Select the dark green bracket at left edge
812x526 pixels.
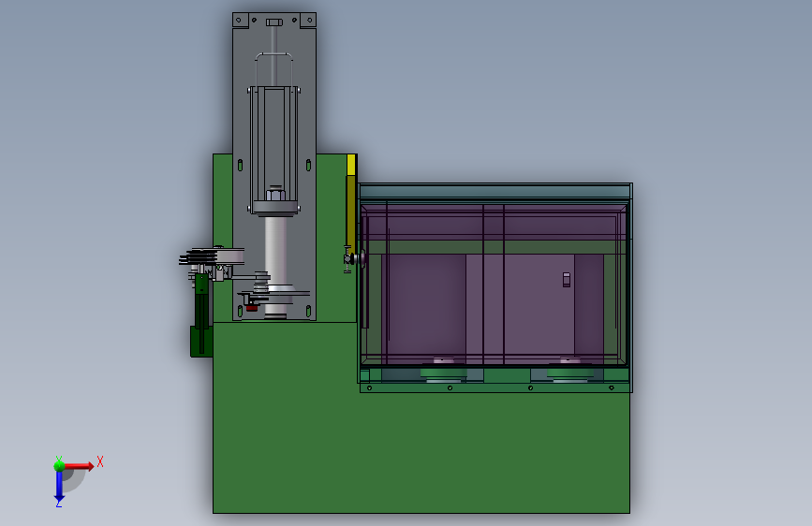click(x=201, y=315)
